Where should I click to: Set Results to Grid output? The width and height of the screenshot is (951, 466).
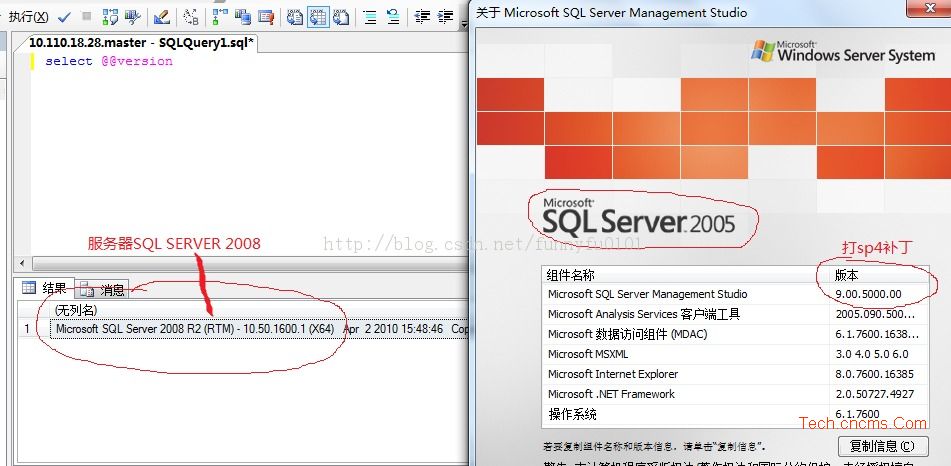tap(318, 16)
